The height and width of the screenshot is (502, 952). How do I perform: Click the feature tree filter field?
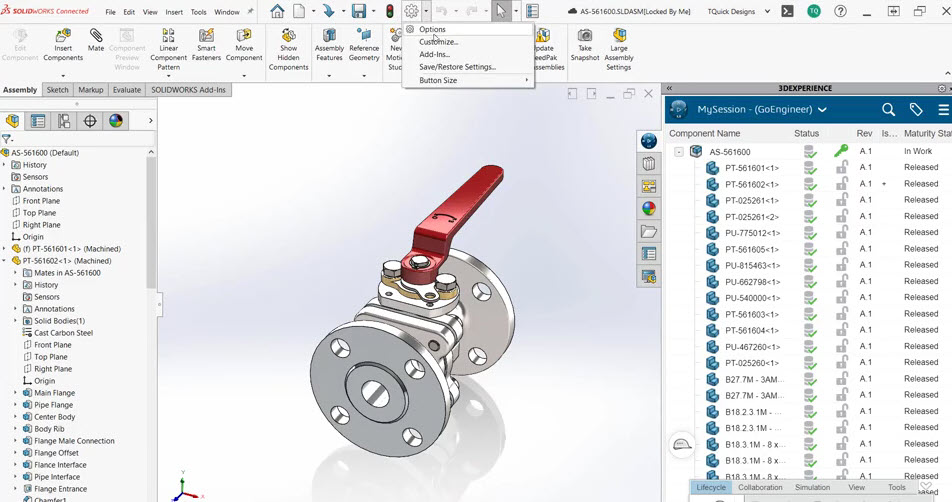point(76,139)
